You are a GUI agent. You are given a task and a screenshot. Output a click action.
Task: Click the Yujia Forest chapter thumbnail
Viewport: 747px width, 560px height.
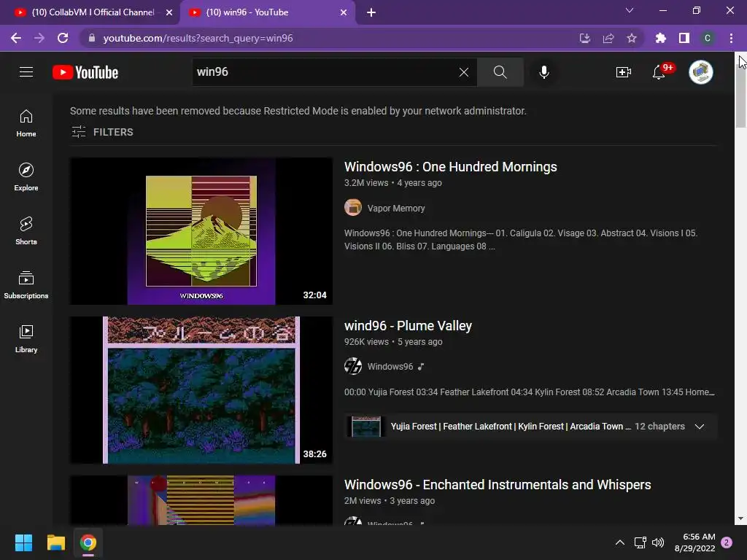coord(366,426)
